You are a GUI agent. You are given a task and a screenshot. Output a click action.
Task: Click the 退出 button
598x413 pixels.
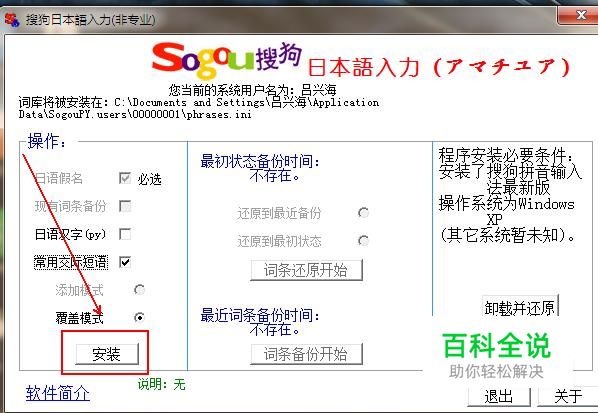pyautogui.click(x=499, y=397)
